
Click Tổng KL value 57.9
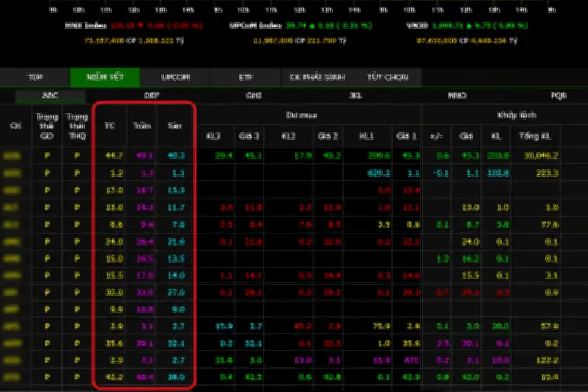coord(550,327)
